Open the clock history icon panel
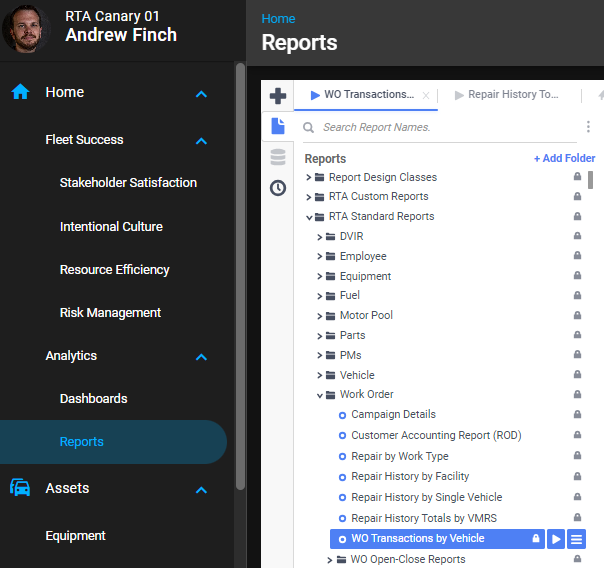Viewport: 604px width, 568px height. point(278,188)
